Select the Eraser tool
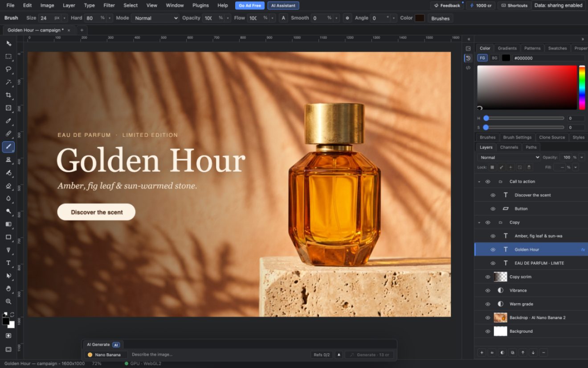This screenshot has height=368, width=588. coord(8,186)
